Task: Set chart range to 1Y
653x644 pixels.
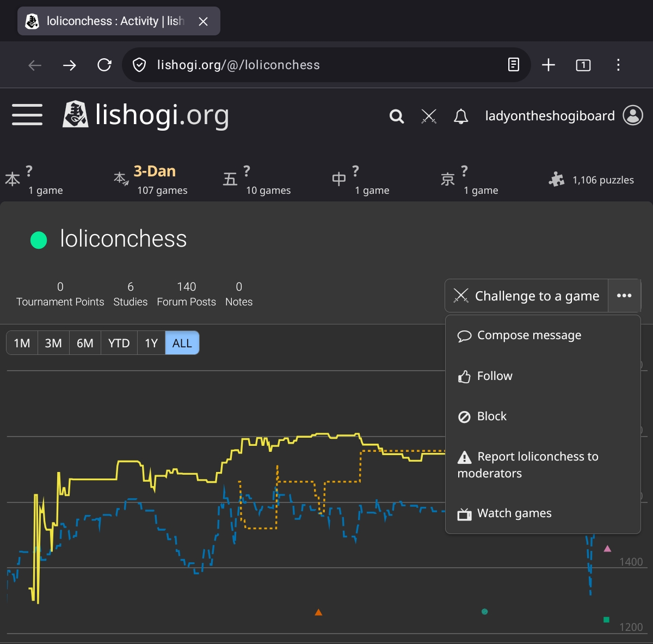Action: click(x=151, y=343)
